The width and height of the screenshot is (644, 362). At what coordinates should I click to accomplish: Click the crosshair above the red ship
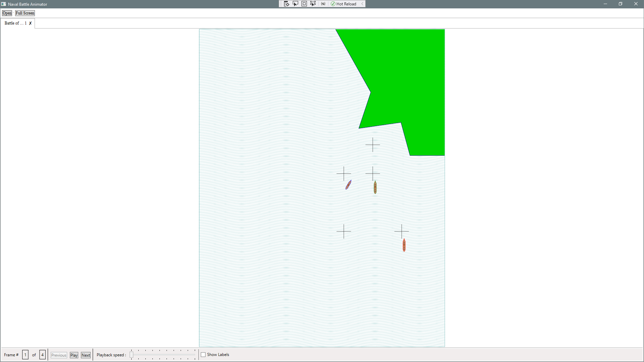click(402, 231)
